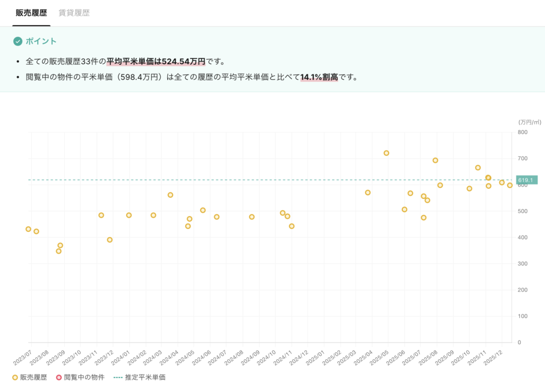Viewport: 545px width, 392px height.
Task: Click the 2024/03 data point near 560万円
Action: pyautogui.click(x=170, y=195)
